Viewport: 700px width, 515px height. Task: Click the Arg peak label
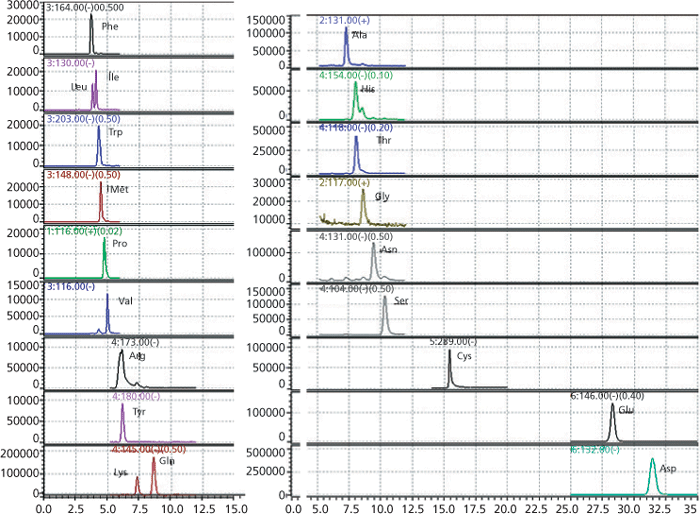point(137,356)
